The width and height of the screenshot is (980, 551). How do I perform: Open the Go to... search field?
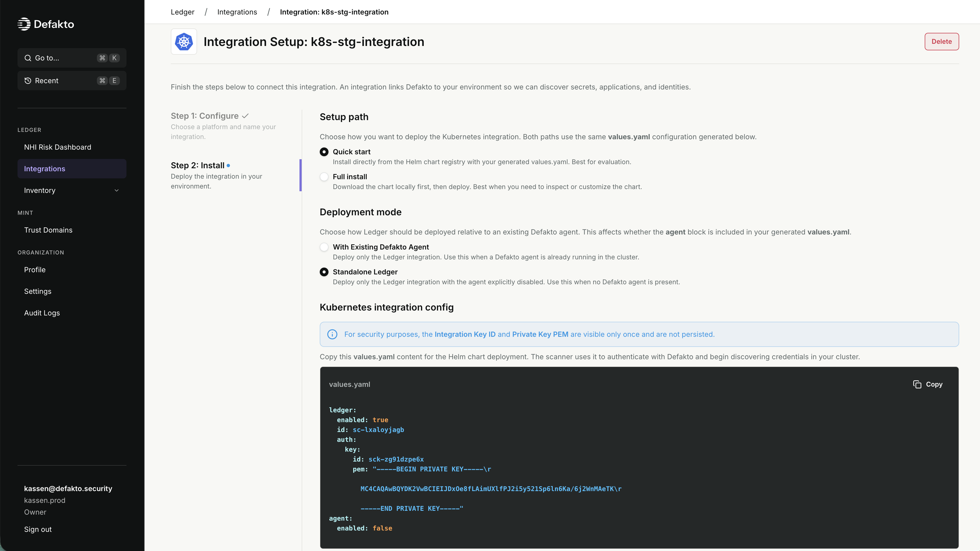click(x=72, y=58)
